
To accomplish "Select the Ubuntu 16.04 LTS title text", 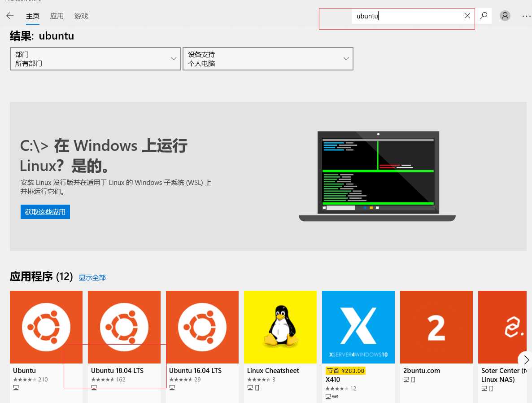I will point(196,370).
